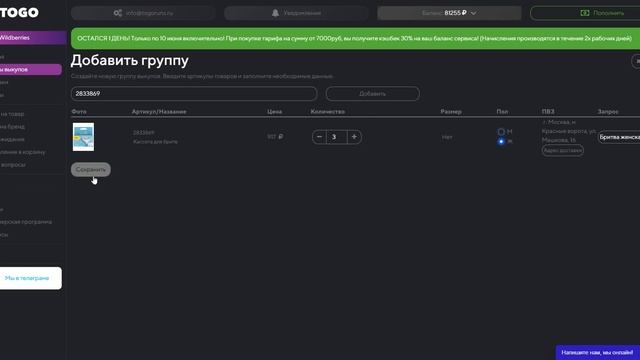This screenshot has height=360, width=640.
Task: Click the account icon beside the email
Action: [x=118, y=13]
